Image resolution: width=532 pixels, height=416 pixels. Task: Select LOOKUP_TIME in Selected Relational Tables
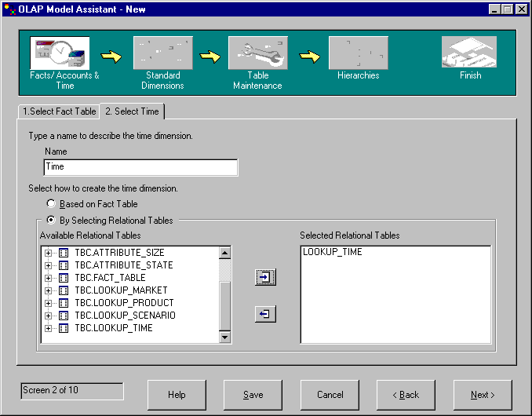[x=333, y=252]
